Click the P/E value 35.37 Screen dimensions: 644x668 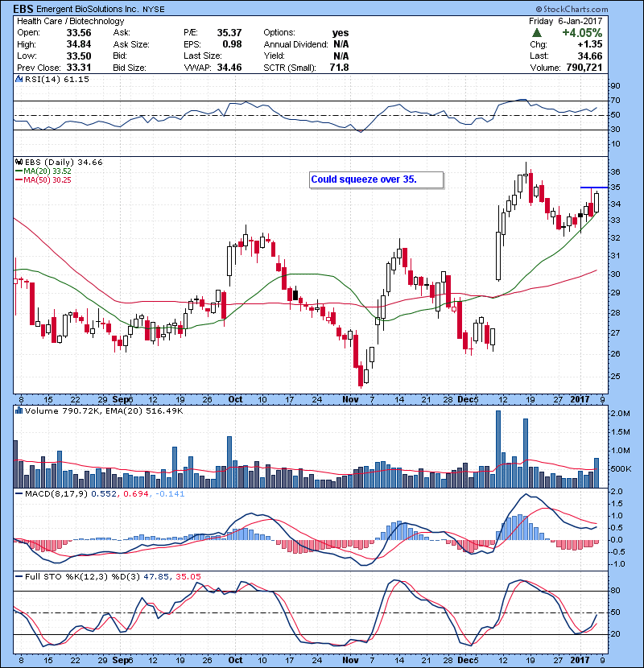tap(229, 33)
